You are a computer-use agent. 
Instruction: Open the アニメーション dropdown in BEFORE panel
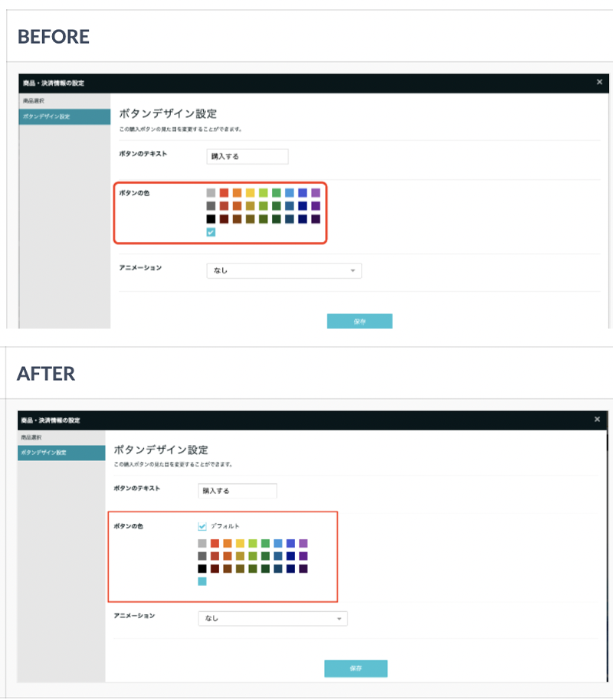(x=284, y=270)
